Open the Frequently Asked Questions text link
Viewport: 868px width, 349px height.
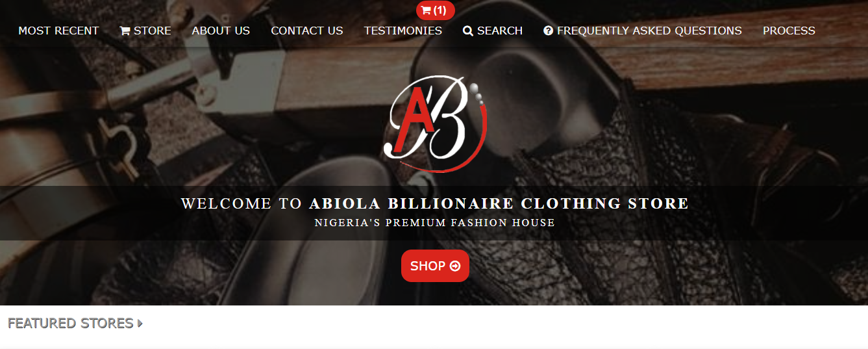click(x=649, y=31)
